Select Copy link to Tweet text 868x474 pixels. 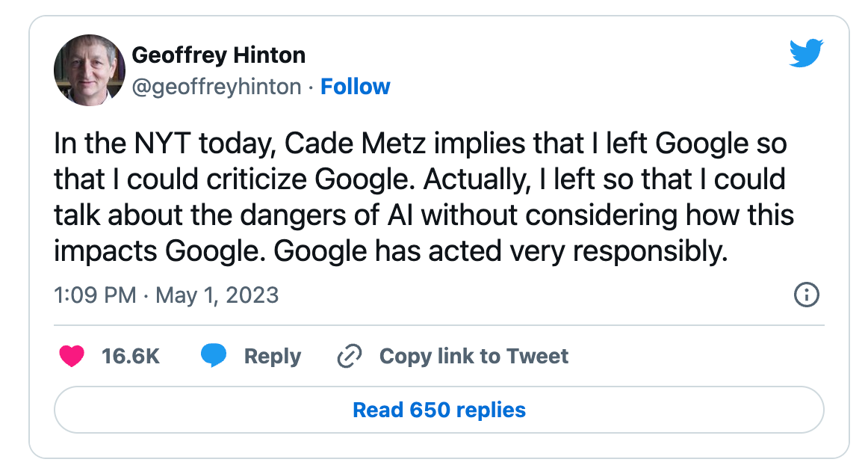pos(474,356)
